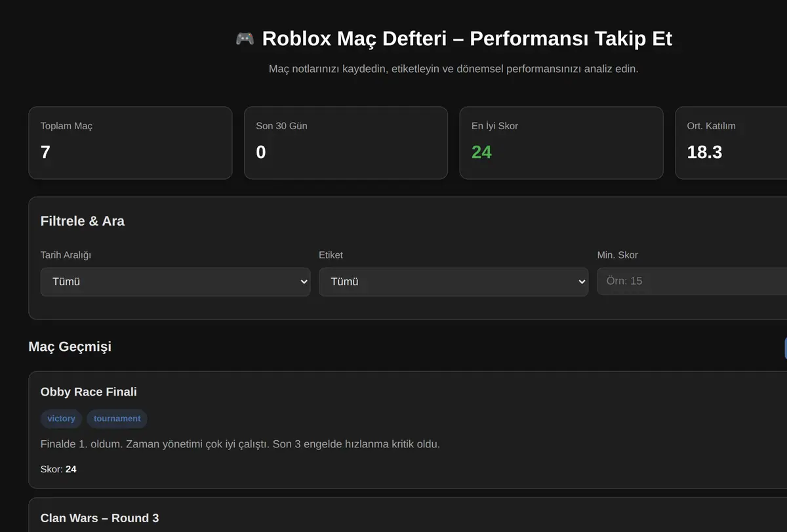
Task: Click the subtitle Maç notlarınızı kaydedin
Action: (x=454, y=69)
